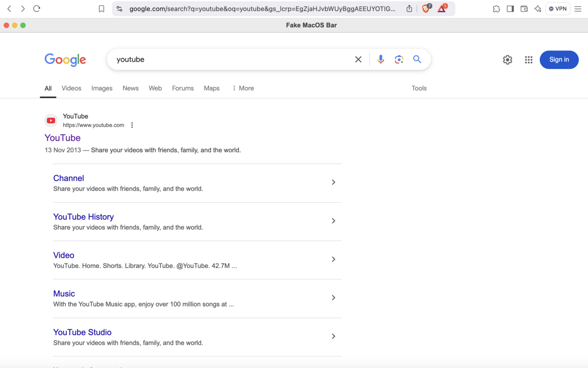Switch to the News tab
The image size is (588, 368).
130,88
